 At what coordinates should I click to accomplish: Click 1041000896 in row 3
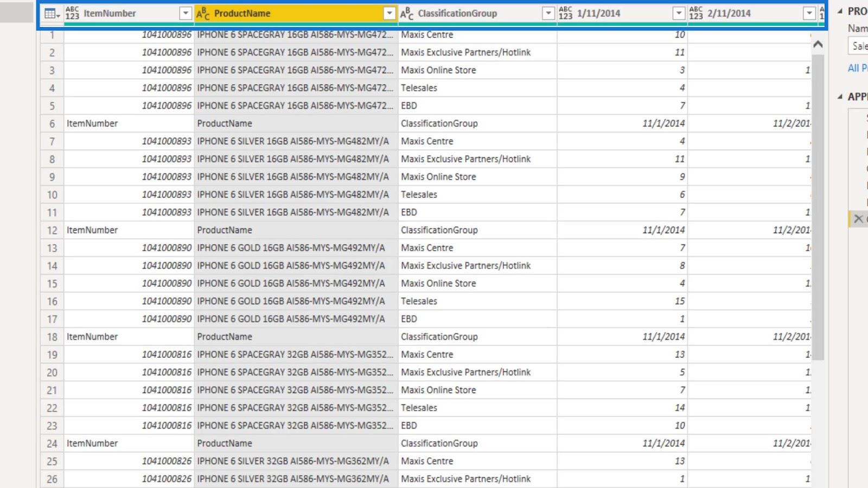pyautogui.click(x=167, y=70)
